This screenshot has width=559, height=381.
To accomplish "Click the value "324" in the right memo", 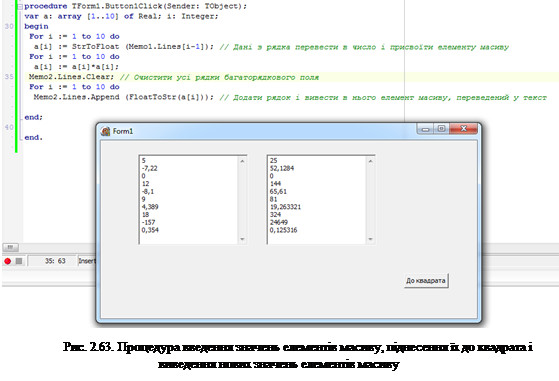I will pos(275,215).
